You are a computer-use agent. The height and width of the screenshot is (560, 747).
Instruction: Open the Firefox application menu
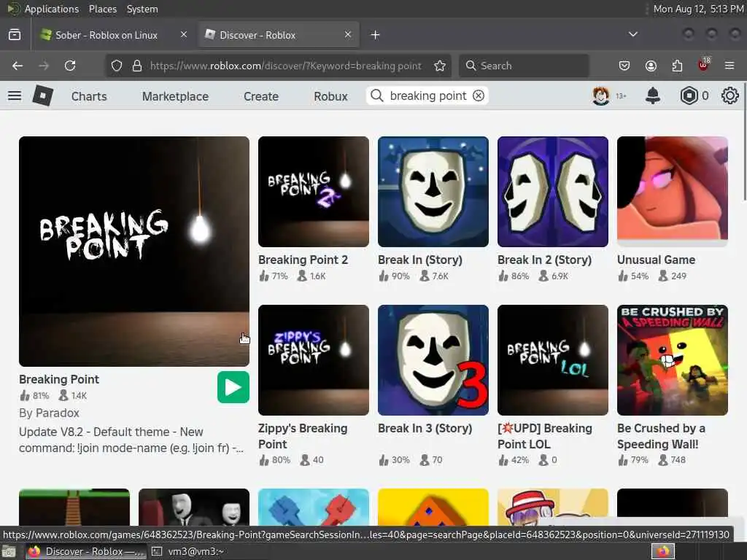click(x=729, y=66)
